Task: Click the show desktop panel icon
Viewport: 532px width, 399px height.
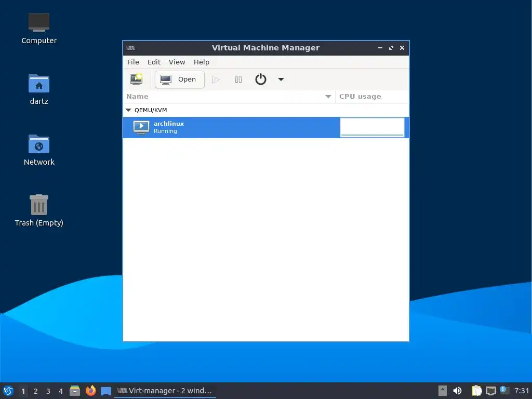Action: pos(106,391)
